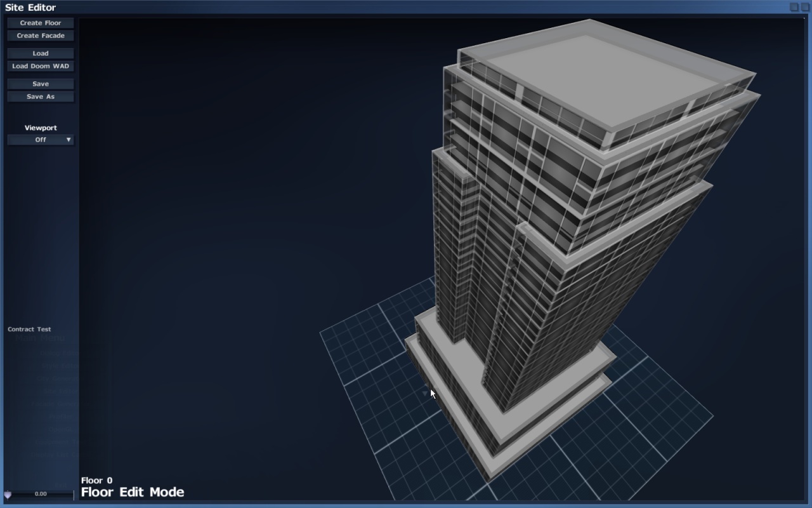
Task: Save the current site
Action: coord(41,84)
